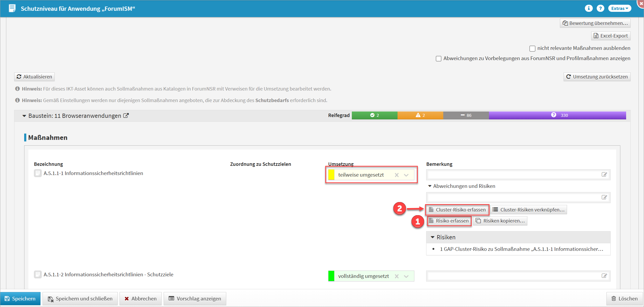Open external link icon beside Baustein title
This screenshot has height=307, width=644.
coord(126,115)
